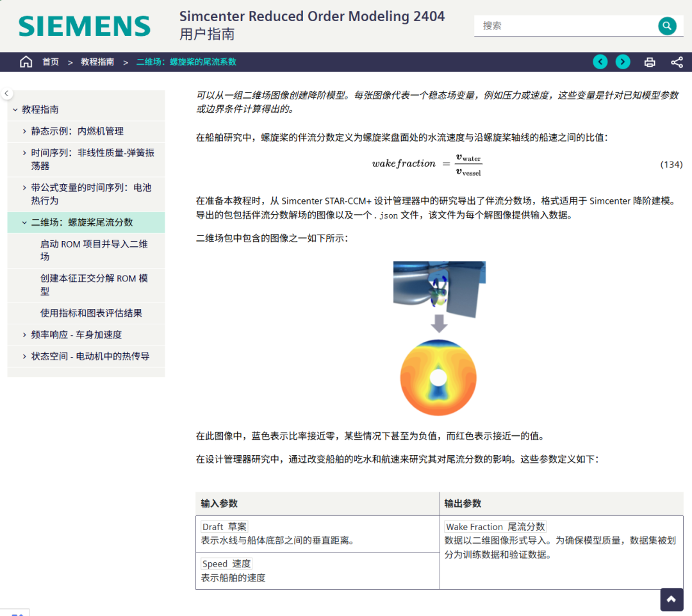The height and width of the screenshot is (616, 692).
Task: Click title Simcenter Reduced Order Modeling 2404
Action: point(312,16)
